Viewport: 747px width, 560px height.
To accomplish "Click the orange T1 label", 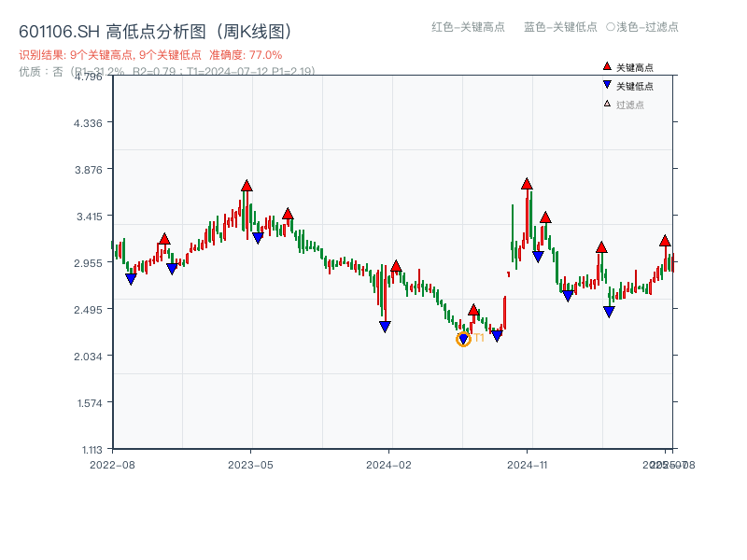I will [479, 338].
